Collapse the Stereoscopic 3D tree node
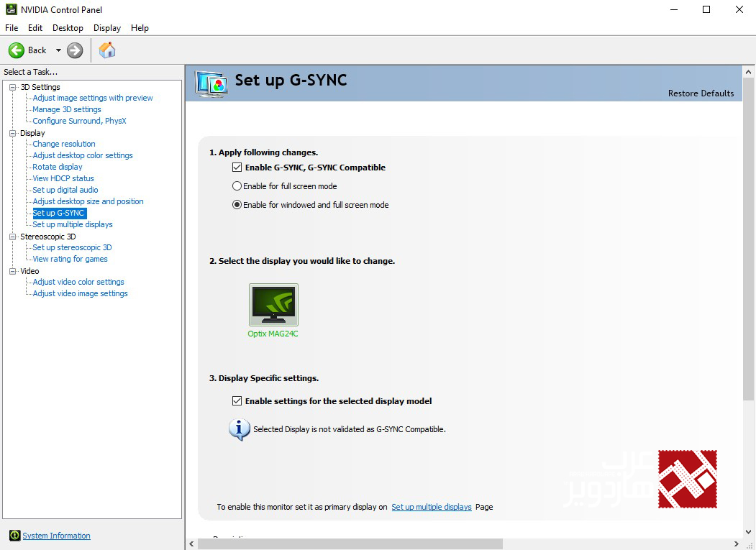 (12, 237)
